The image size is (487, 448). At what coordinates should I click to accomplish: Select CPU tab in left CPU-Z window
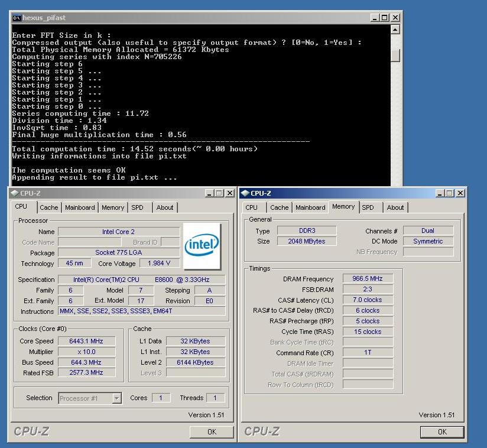[21, 206]
